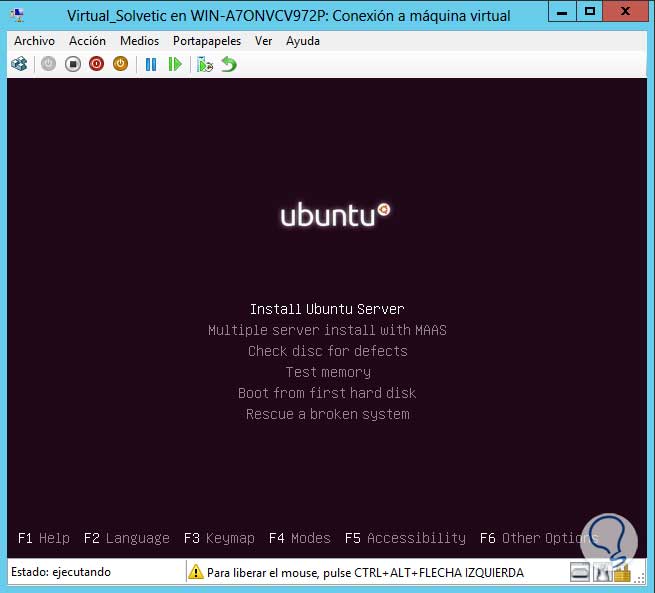Click the Estado: ejecutando status text

(x=61, y=572)
